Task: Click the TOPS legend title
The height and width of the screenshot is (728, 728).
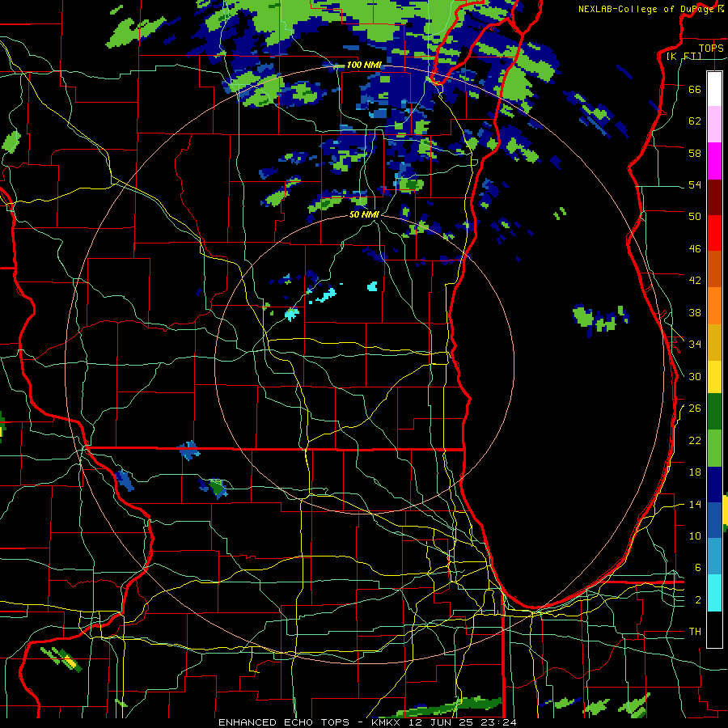Action: [x=711, y=48]
